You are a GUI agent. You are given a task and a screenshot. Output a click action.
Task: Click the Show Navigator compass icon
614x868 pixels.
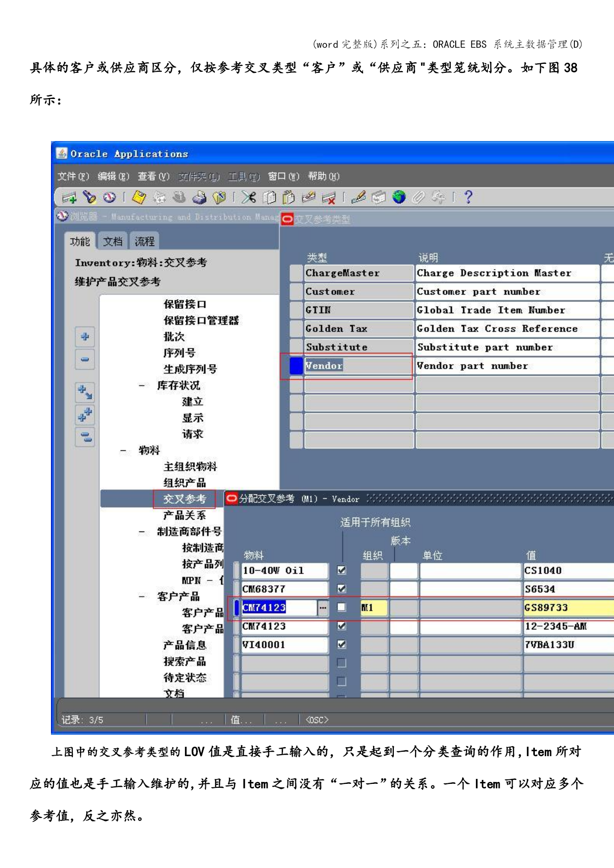(109, 197)
